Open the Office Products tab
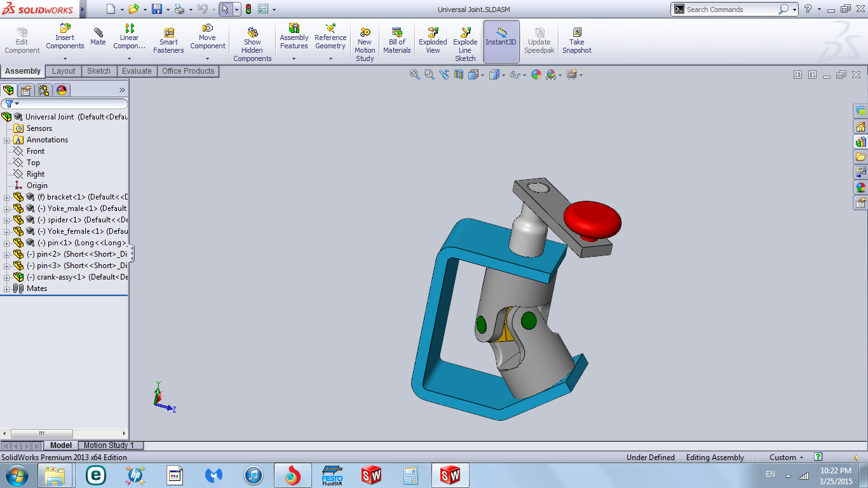Viewport: 868px width, 488px height. (x=188, y=71)
